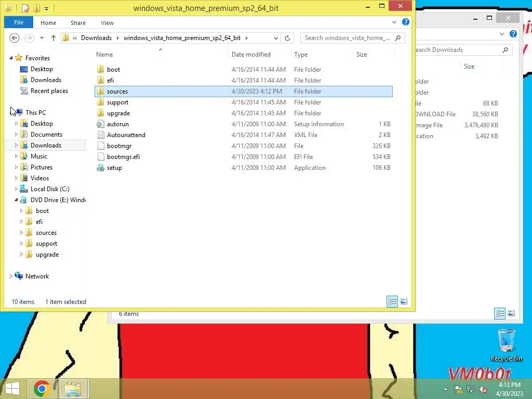Show hidden tray icons arrow

445,389
